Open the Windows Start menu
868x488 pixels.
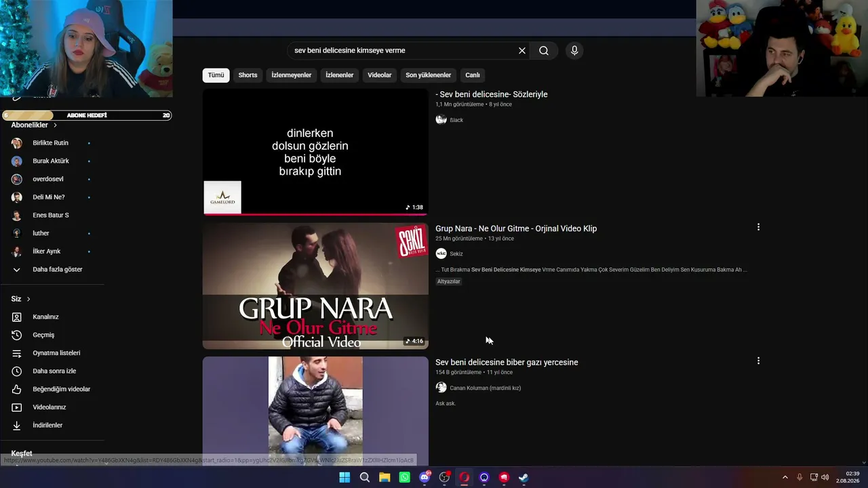(x=344, y=477)
